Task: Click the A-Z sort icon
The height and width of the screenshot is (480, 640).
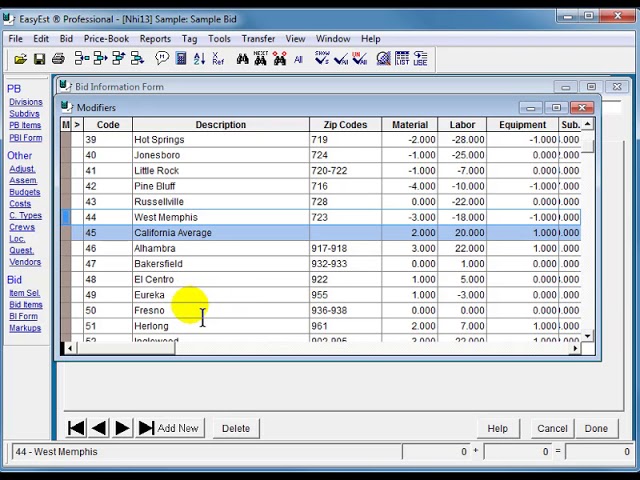Action: pos(199,59)
